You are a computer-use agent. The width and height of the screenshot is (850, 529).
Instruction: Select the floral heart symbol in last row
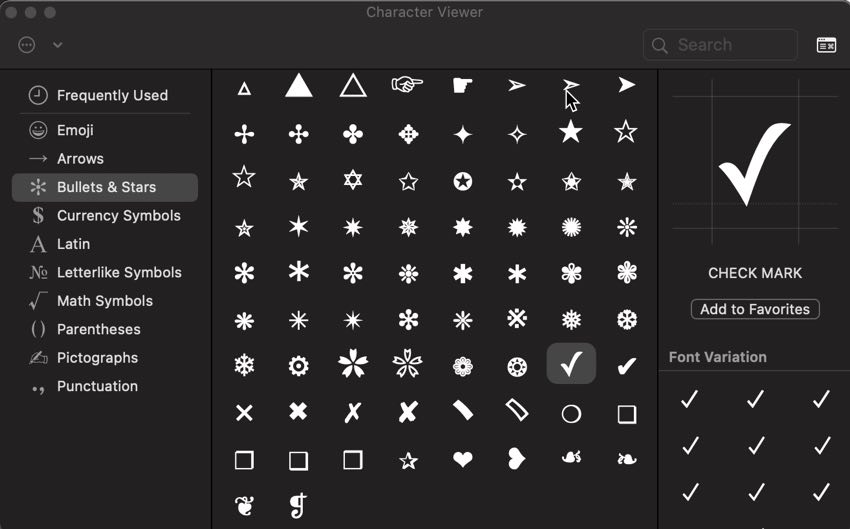pyautogui.click(x=244, y=505)
